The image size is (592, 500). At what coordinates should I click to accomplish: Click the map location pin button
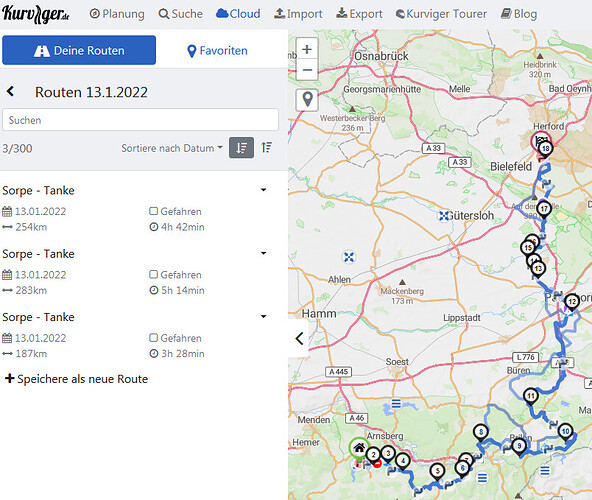point(307,100)
